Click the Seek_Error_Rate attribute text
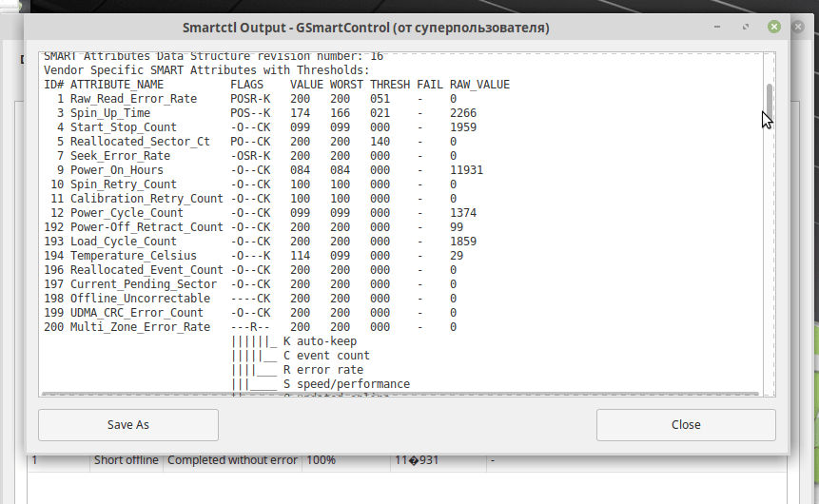 point(120,156)
